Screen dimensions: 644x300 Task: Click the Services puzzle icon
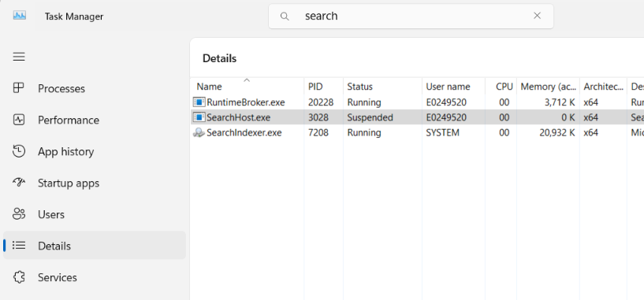coord(19,277)
